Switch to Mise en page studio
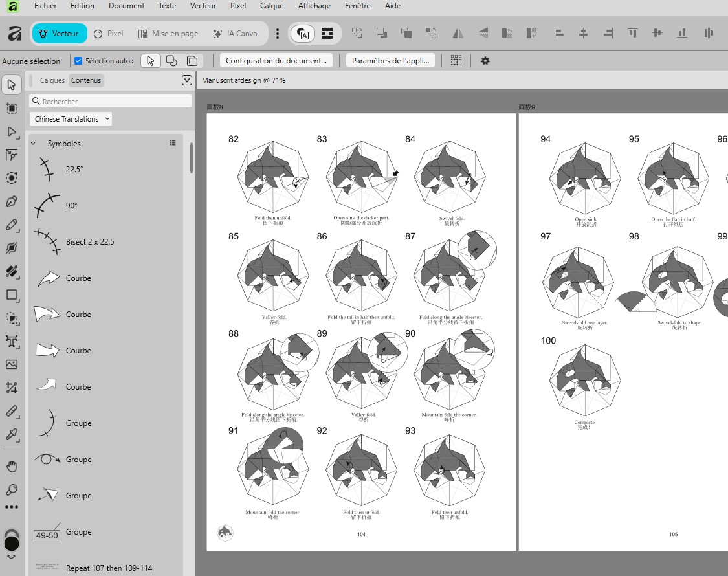 pyautogui.click(x=168, y=34)
